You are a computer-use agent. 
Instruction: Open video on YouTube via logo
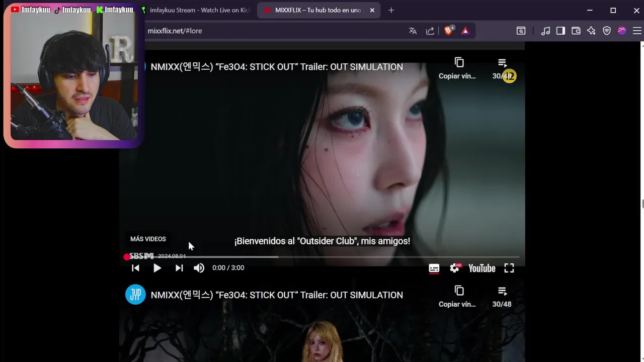tap(482, 268)
